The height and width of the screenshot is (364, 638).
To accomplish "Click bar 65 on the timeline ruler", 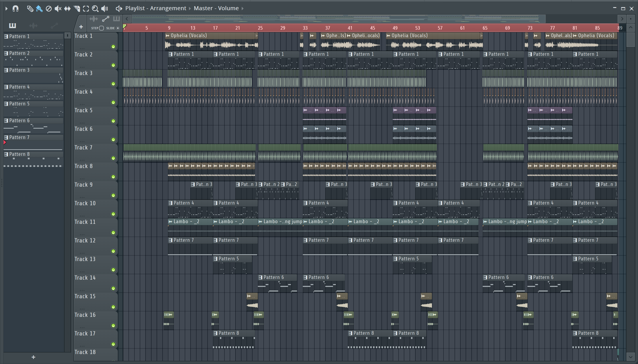I will tap(485, 28).
